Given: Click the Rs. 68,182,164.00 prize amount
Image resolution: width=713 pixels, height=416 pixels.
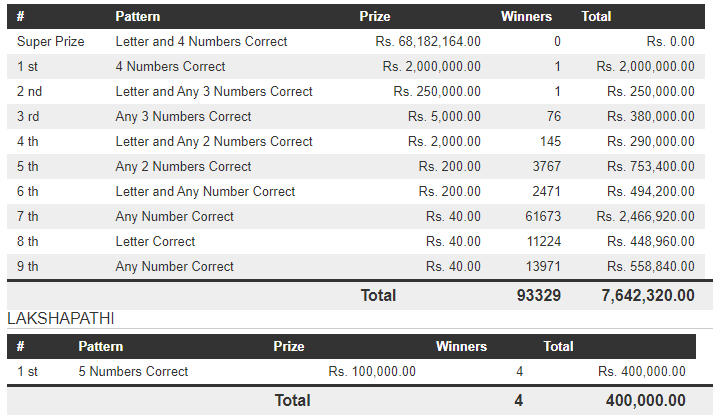Looking at the screenshot, I should tap(428, 42).
